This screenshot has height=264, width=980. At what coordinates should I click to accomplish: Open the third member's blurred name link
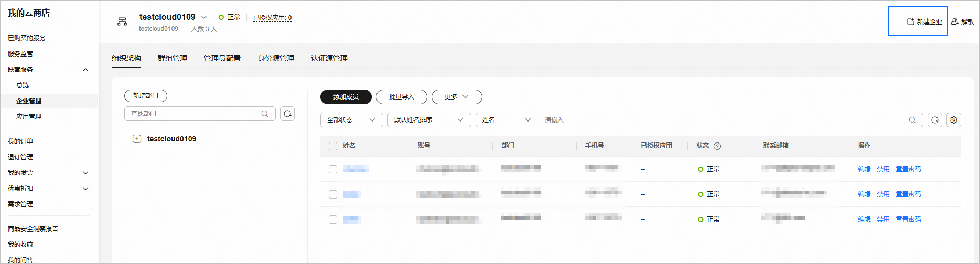click(352, 219)
